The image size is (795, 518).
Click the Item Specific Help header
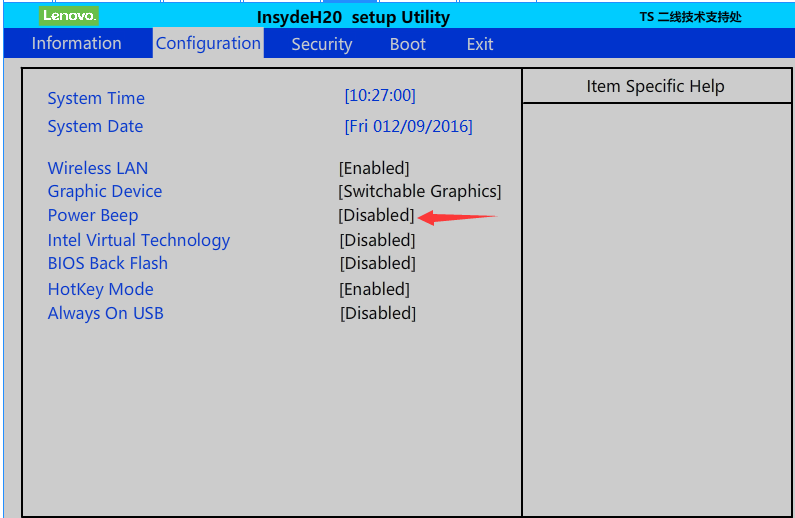tap(655, 86)
